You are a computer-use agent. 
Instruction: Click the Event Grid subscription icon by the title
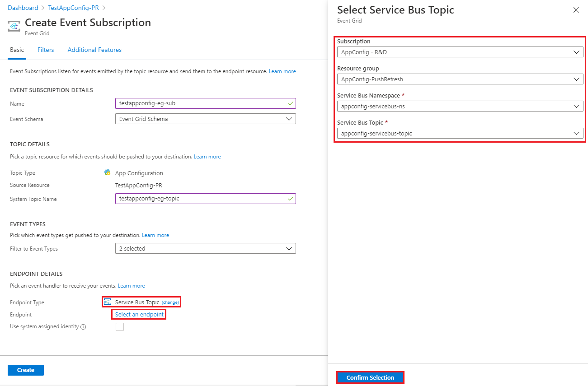[14, 26]
